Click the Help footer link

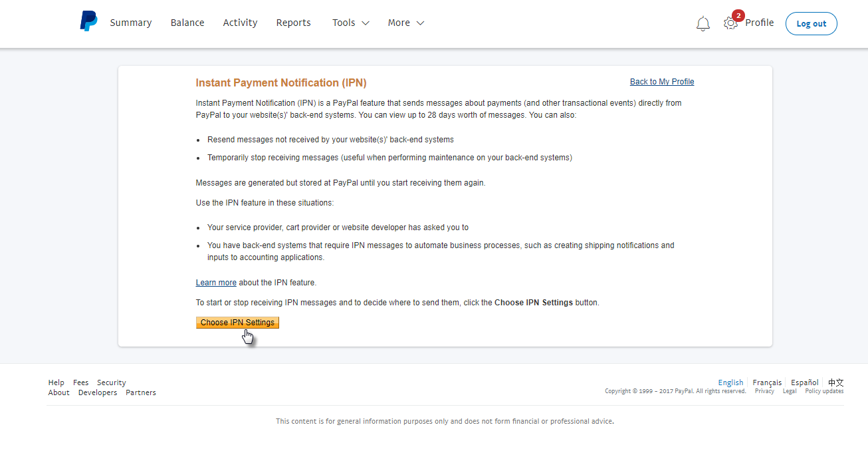56,382
